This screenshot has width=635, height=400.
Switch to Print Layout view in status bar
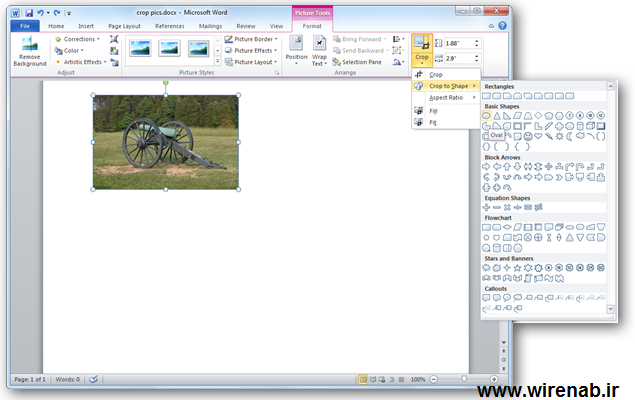click(x=363, y=380)
